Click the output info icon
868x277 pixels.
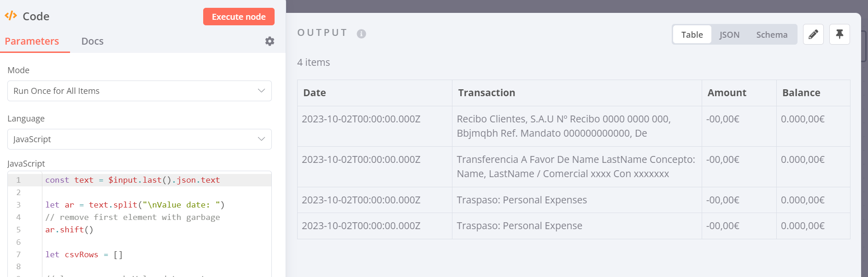[x=361, y=34]
